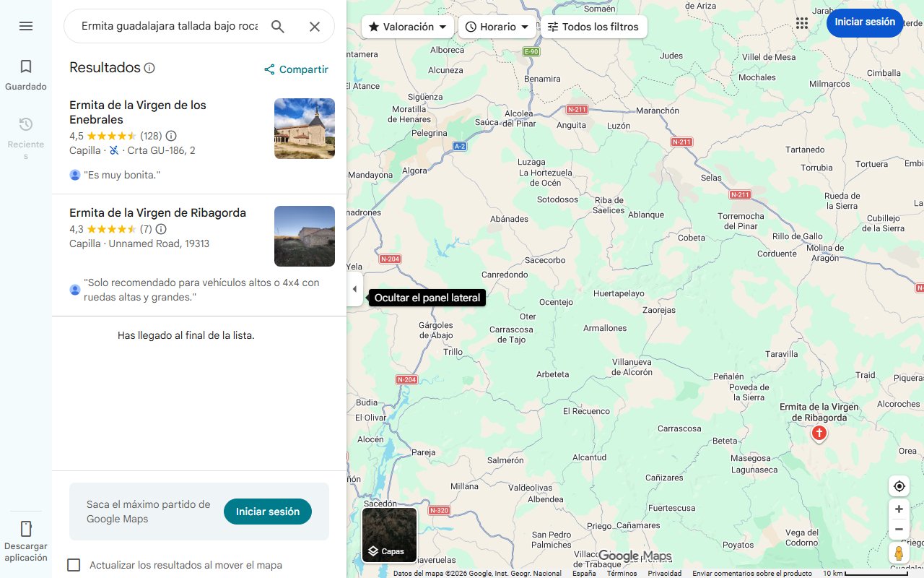Viewport: 924px width, 578px height.
Task: Open Todos los filtros options
Action: point(594,26)
